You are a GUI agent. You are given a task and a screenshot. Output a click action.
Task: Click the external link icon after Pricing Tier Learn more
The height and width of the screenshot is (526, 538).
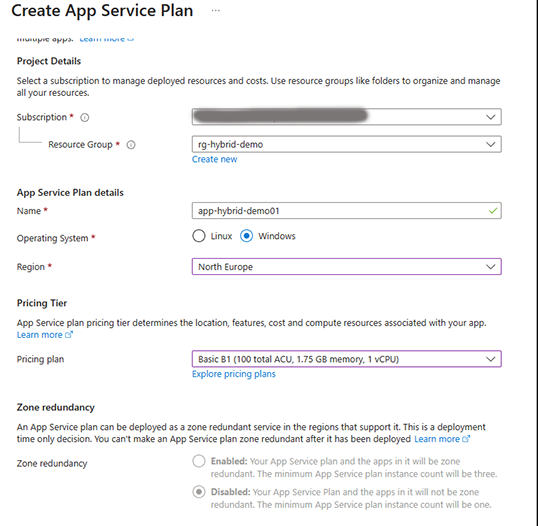(69, 334)
